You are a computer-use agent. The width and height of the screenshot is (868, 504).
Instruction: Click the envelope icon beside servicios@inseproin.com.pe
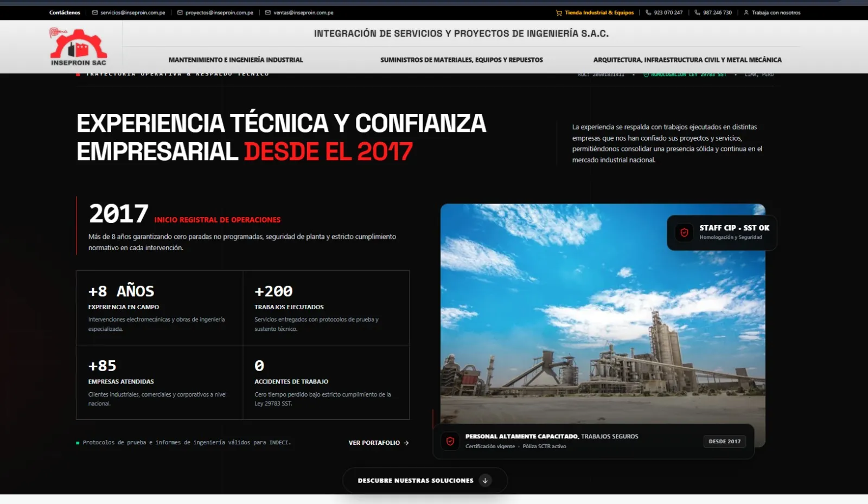click(95, 12)
